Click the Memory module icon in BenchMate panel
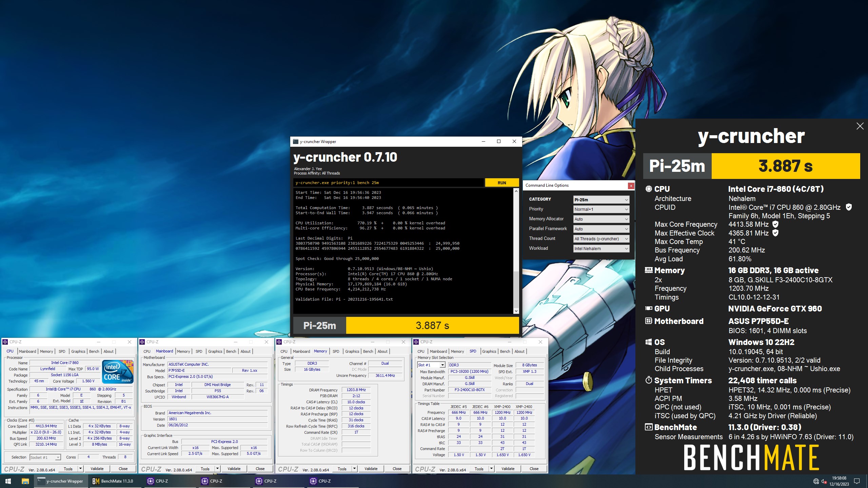The image size is (868, 488). (649, 270)
